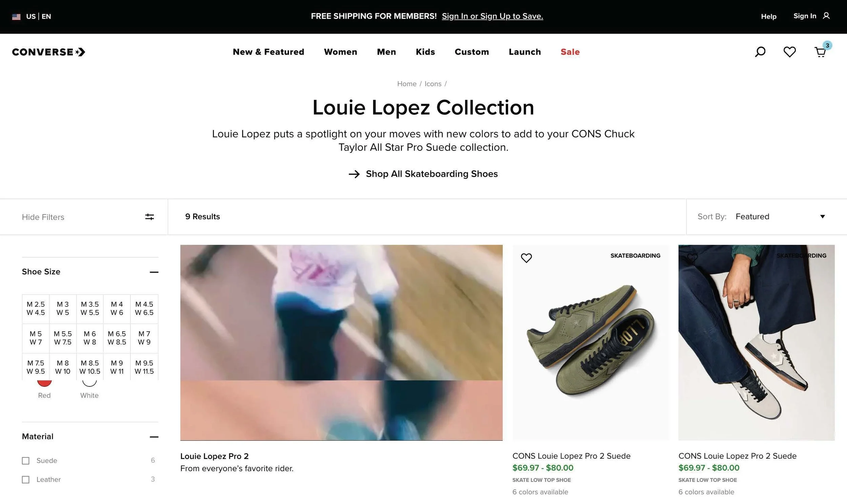Open the Sale menu item
This screenshot has height=504, width=847.
[570, 52]
